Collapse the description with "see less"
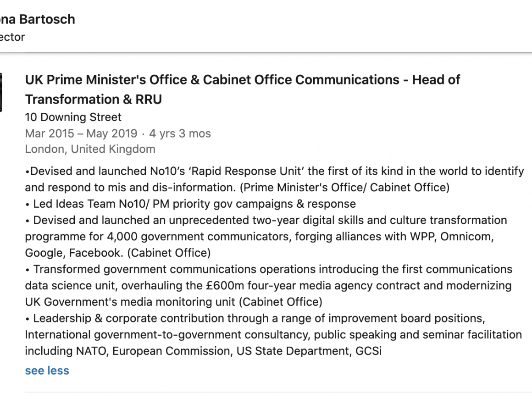 click(x=47, y=371)
